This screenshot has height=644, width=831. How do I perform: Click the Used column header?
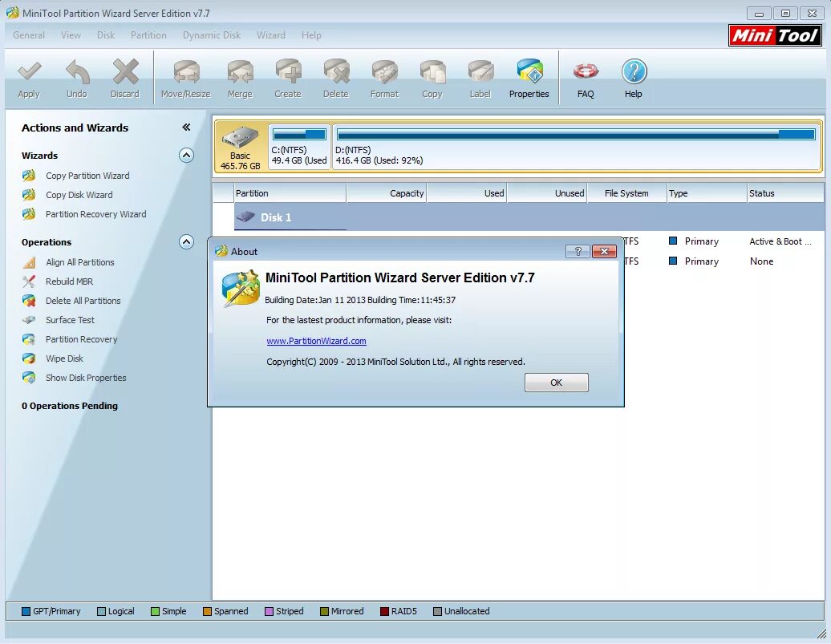click(x=466, y=193)
